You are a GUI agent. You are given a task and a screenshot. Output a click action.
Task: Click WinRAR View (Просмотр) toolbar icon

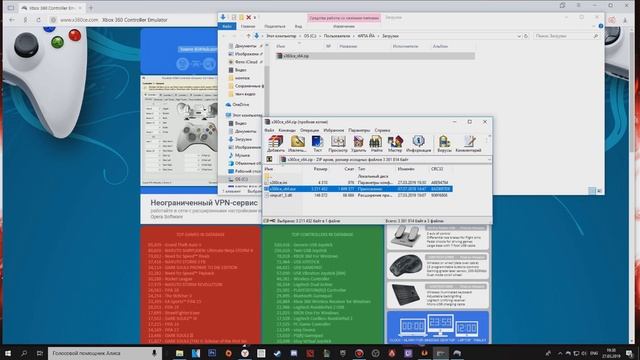pyautogui.click(x=338, y=144)
